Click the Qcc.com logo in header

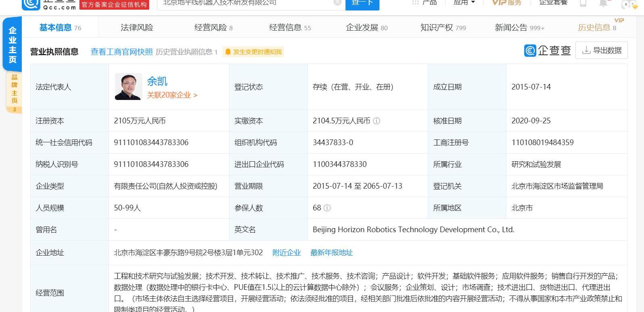49,4
